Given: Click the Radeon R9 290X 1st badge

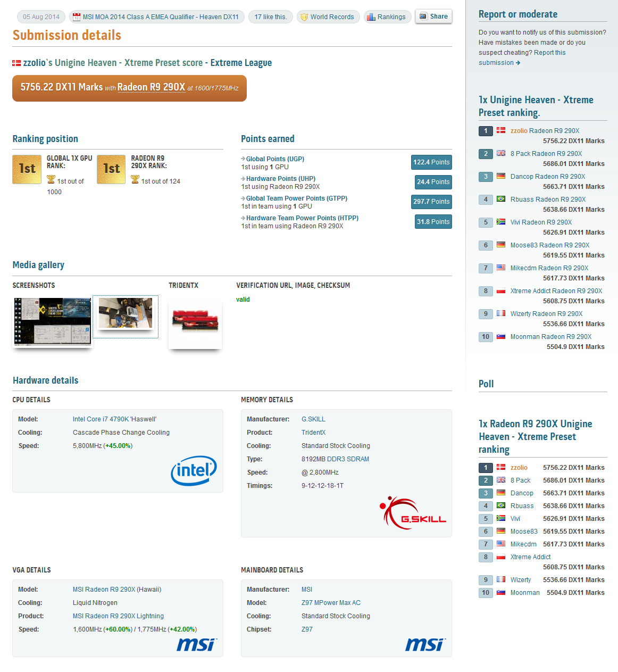Looking at the screenshot, I should click(x=111, y=169).
